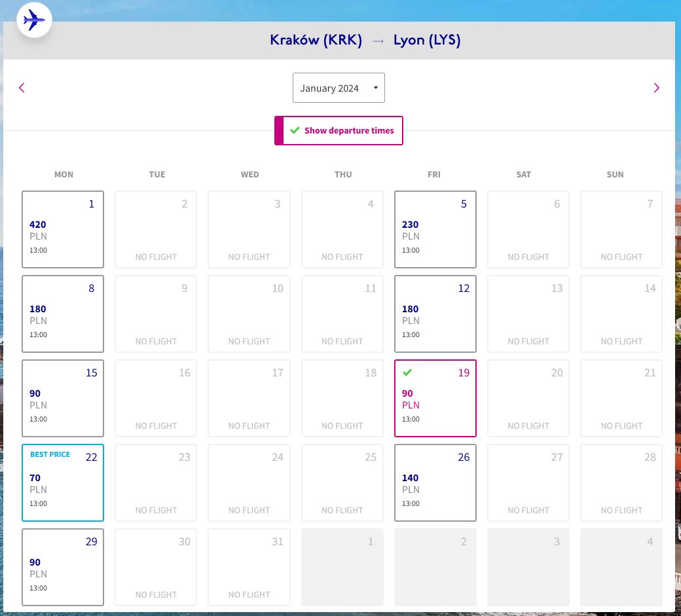The width and height of the screenshot is (681, 616).
Task: Click the MON column header
Action: click(x=64, y=175)
